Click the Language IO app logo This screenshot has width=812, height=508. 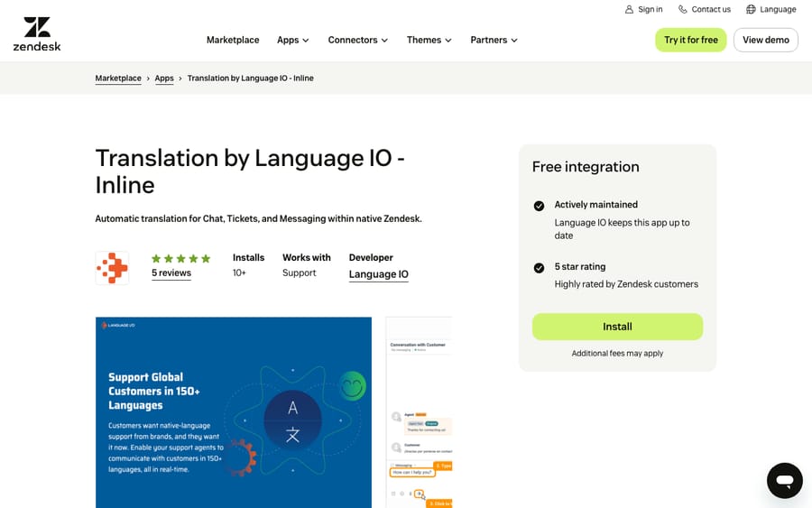(112, 268)
